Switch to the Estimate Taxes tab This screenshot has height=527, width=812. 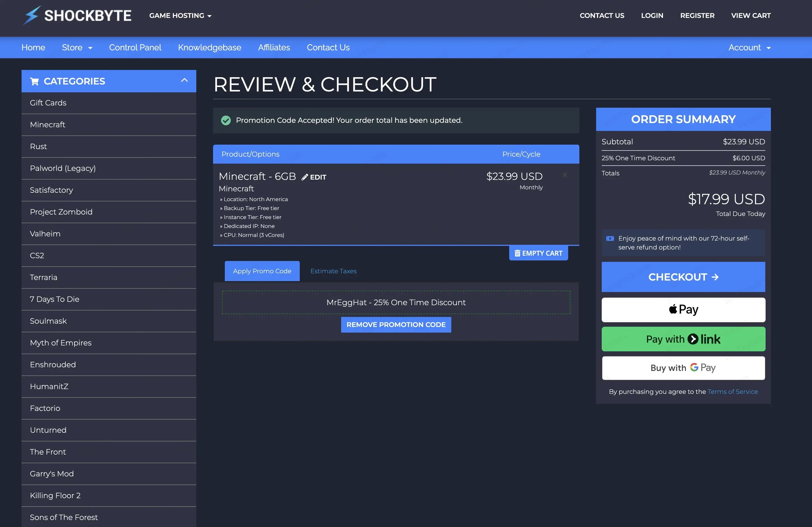[333, 271]
